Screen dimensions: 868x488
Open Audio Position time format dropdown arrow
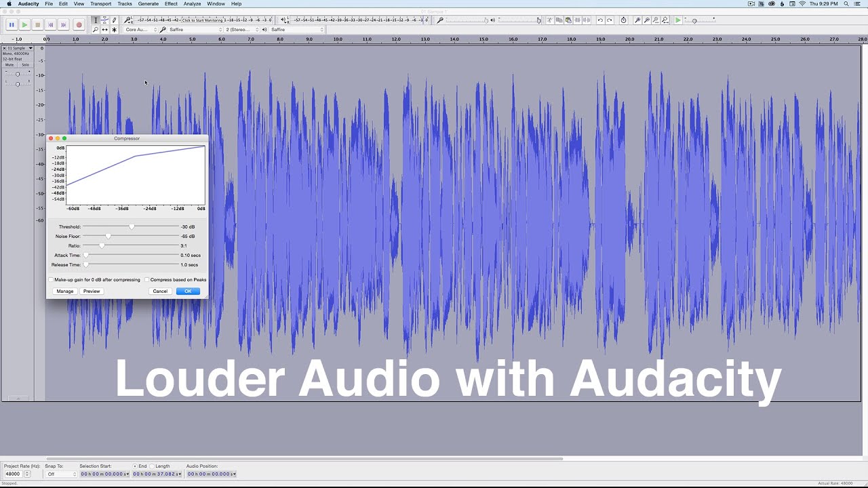click(x=234, y=474)
